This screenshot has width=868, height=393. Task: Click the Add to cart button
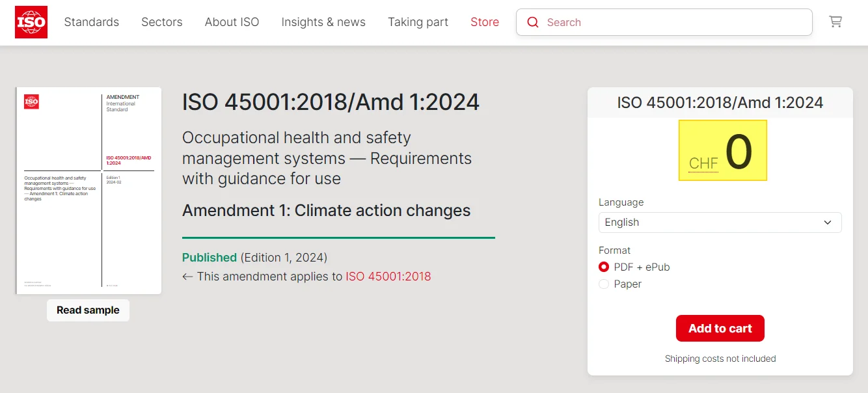click(720, 328)
